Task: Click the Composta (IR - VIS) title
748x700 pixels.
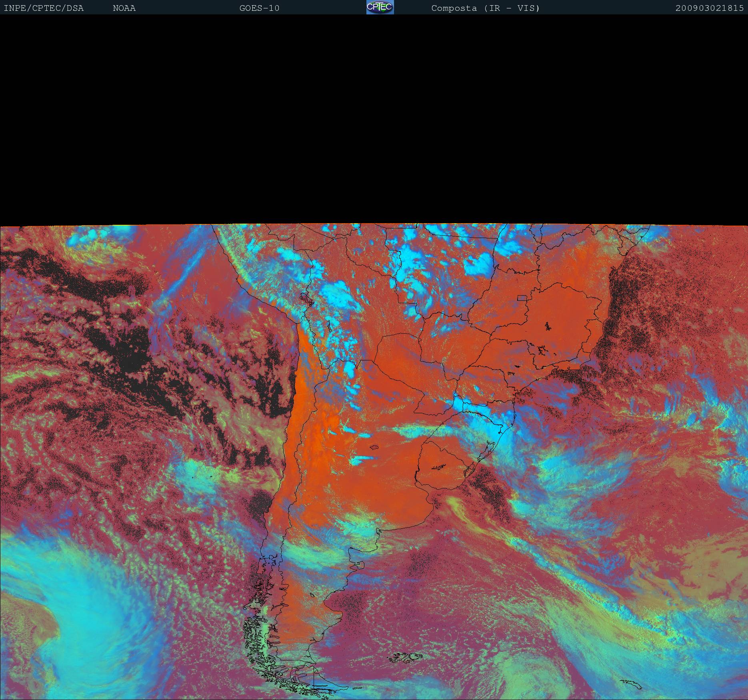Action: coord(485,8)
